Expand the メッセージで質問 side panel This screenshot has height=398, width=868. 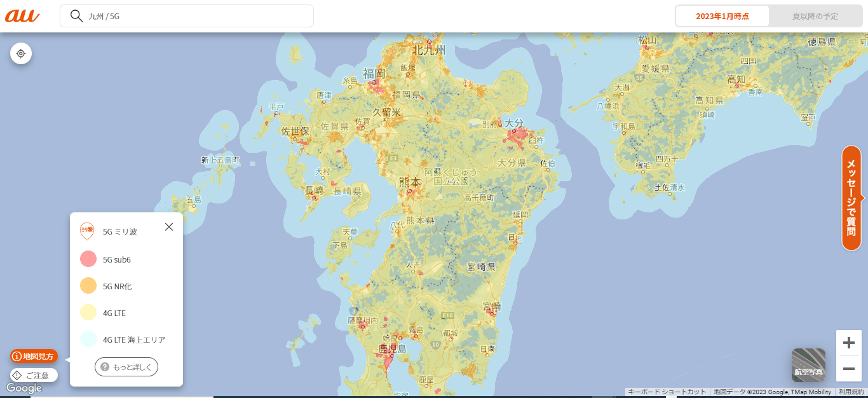pos(851,198)
